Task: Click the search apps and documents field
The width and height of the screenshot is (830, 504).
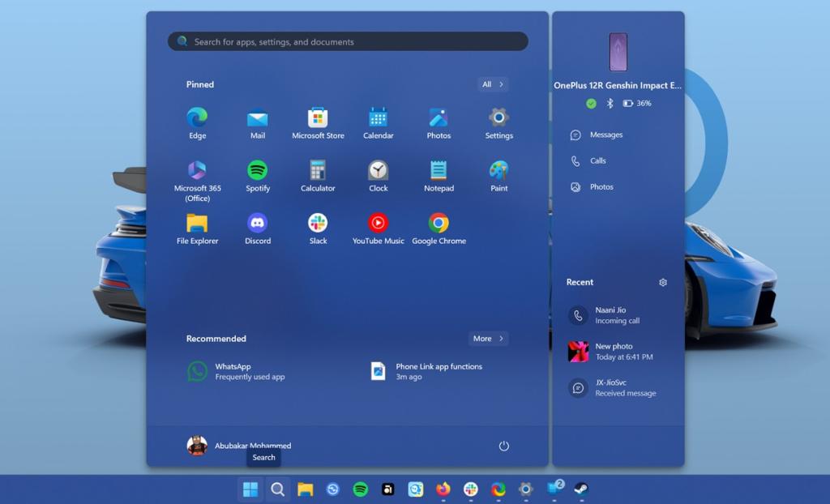Action: click(x=346, y=41)
